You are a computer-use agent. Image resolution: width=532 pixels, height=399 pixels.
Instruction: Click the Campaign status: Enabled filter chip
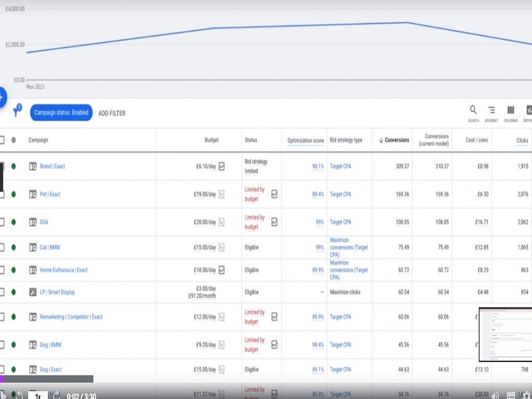[x=61, y=113]
